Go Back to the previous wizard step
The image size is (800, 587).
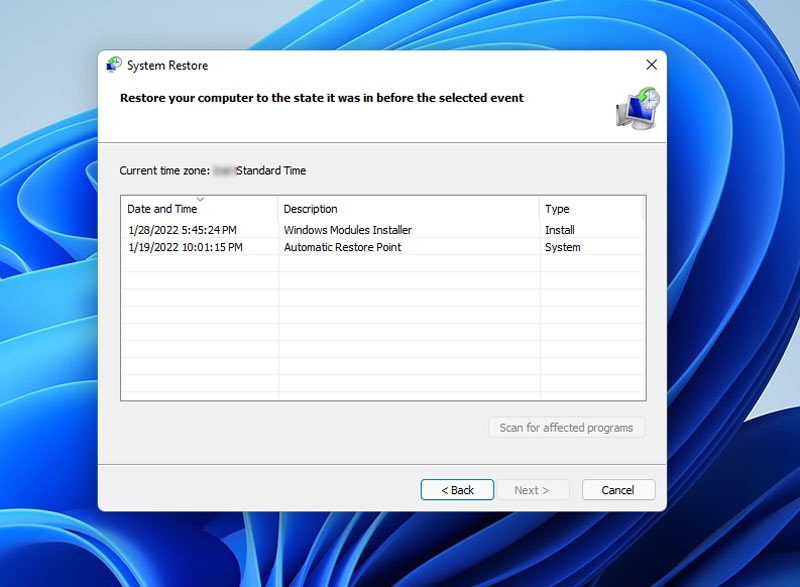pyautogui.click(x=457, y=490)
